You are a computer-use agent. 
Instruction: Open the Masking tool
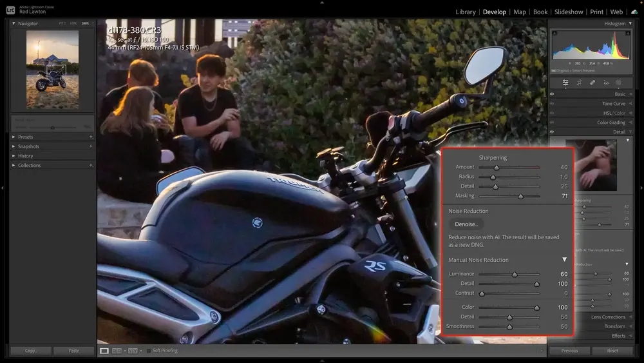click(618, 83)
